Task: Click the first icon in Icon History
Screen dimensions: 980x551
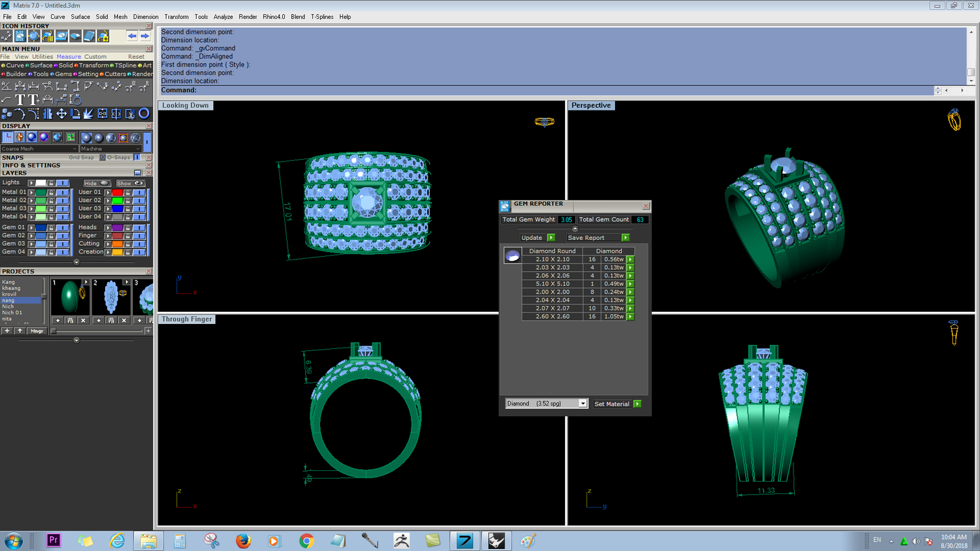Action: click(7, 36)
